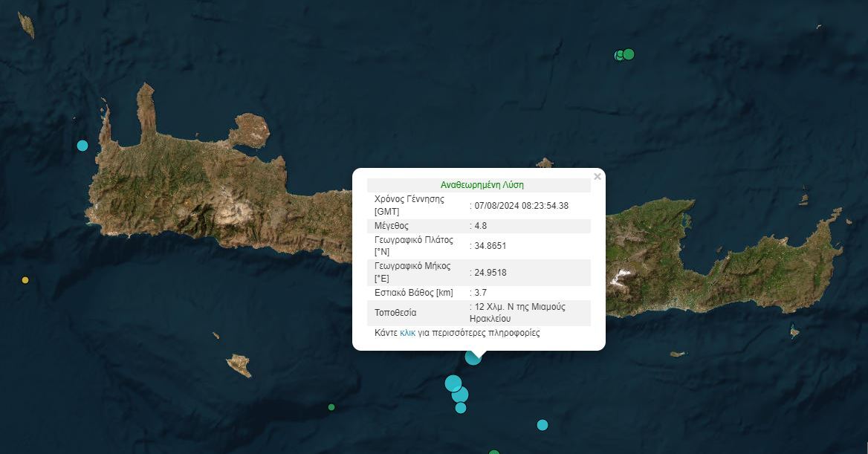Select the cyan marker overlapped by largest marker
868x454 pixels.
pos(461,395)
